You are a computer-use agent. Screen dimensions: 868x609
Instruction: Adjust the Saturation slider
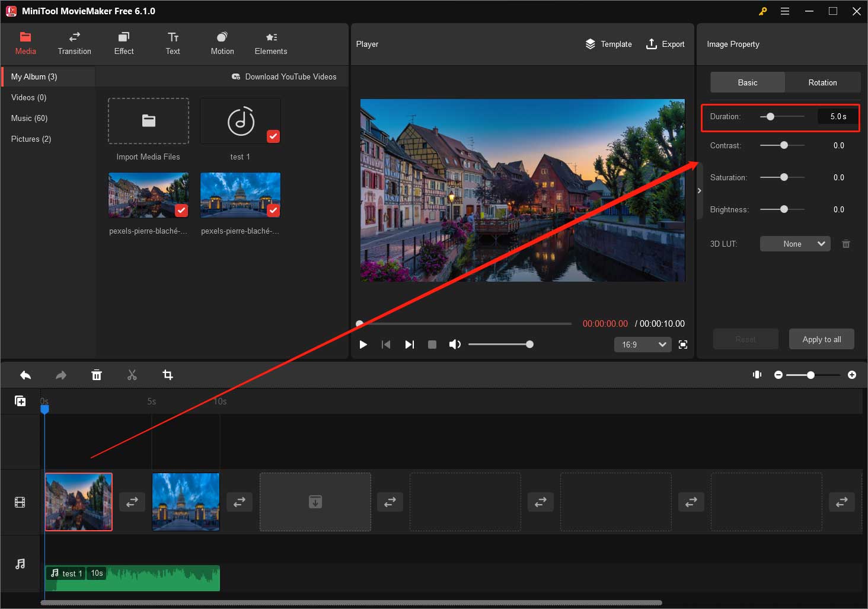(x=782, y=177)
